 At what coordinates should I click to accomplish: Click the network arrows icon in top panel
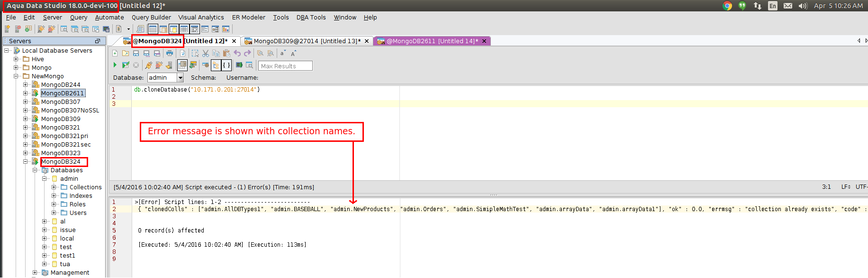(x=757, y=6)
